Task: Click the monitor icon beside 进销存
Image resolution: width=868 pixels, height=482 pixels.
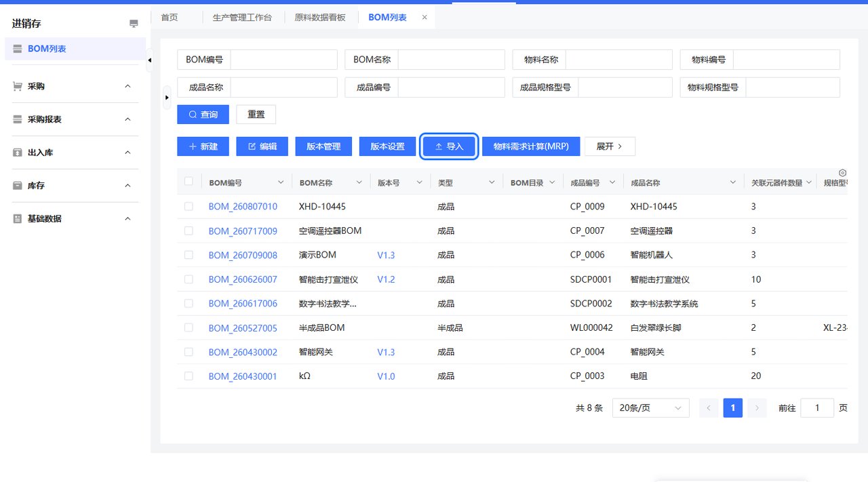Action: 134,24
